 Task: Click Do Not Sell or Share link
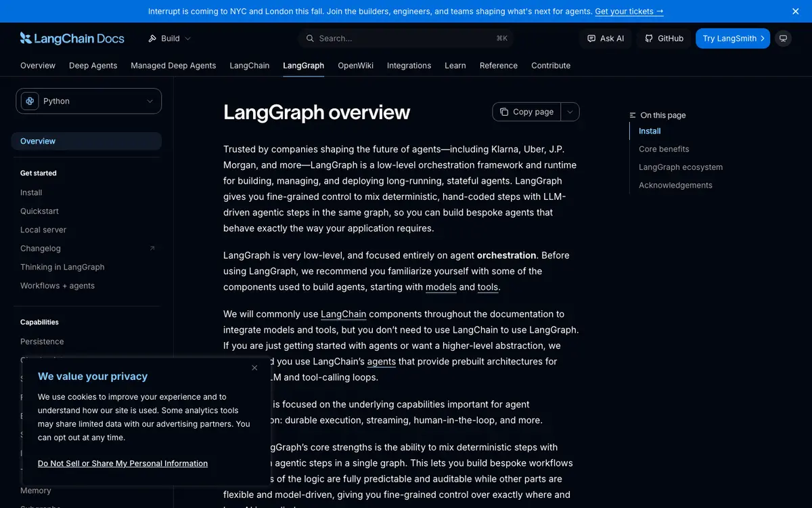(122, 463)
